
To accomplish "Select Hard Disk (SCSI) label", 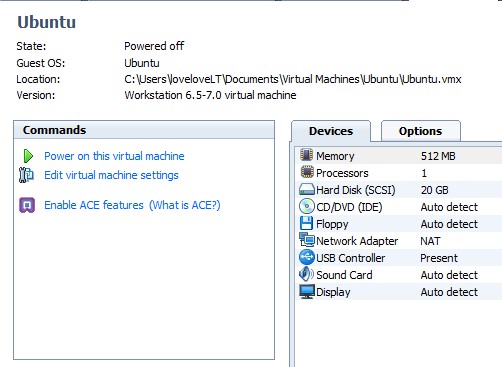I will click(x=356, y=190).
